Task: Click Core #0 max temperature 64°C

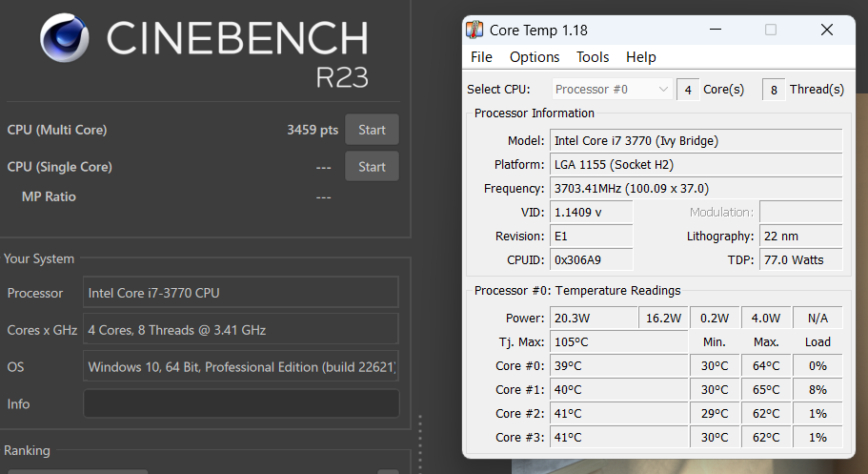Action: [x=766, y=366]
